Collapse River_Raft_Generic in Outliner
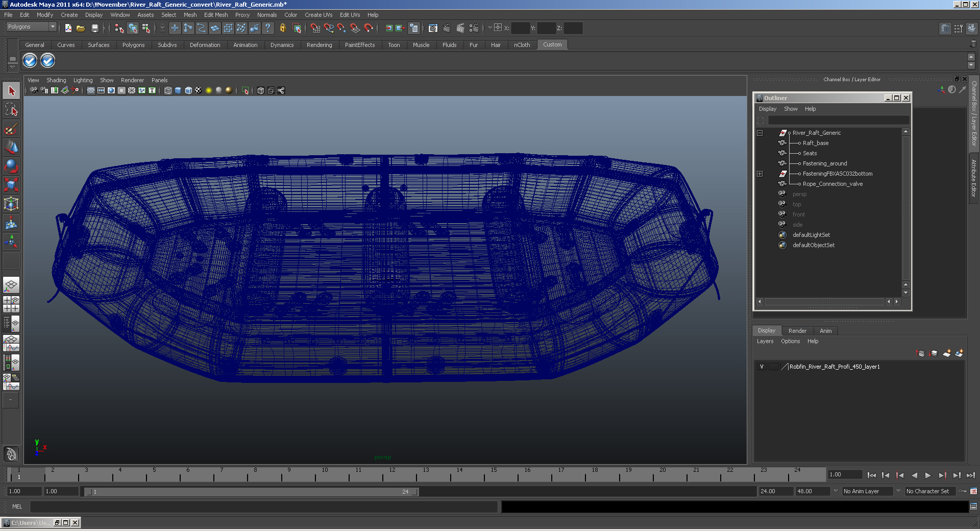Screen dimensions: 980x531 point(759,133)
